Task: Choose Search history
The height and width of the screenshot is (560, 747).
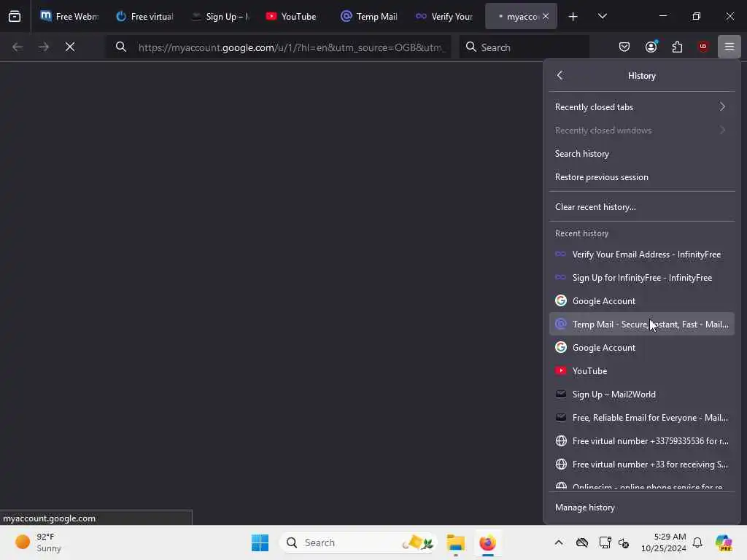Action: (642, 153)
